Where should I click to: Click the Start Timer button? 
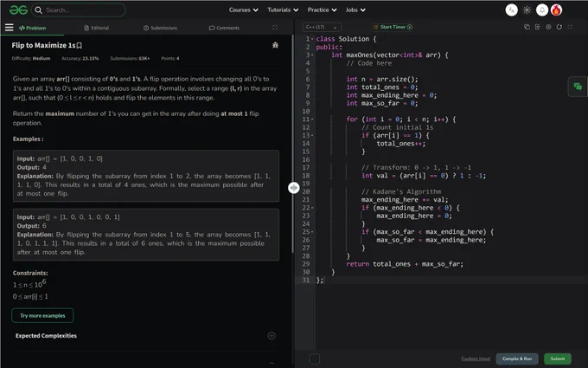pos(393,27)
